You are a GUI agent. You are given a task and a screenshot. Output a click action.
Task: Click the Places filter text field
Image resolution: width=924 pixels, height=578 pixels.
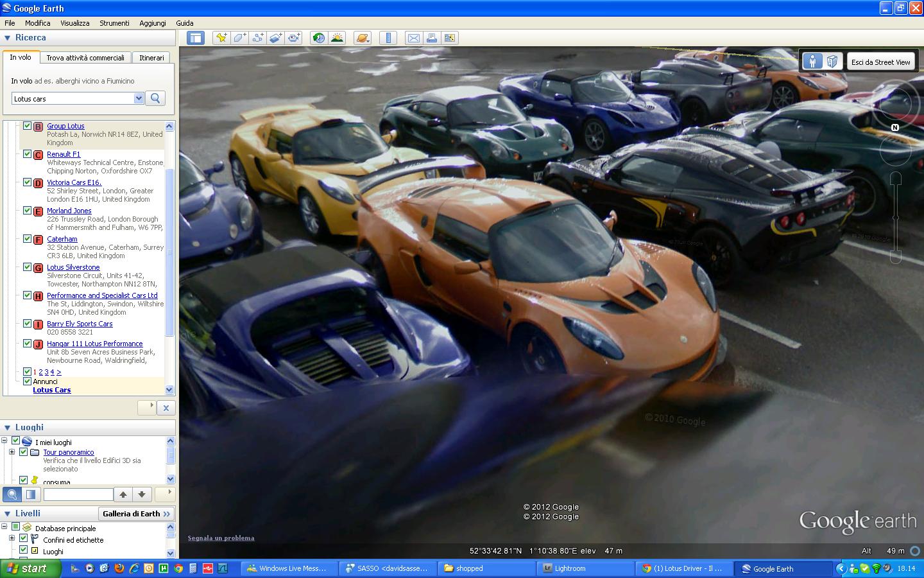(78, 495)
